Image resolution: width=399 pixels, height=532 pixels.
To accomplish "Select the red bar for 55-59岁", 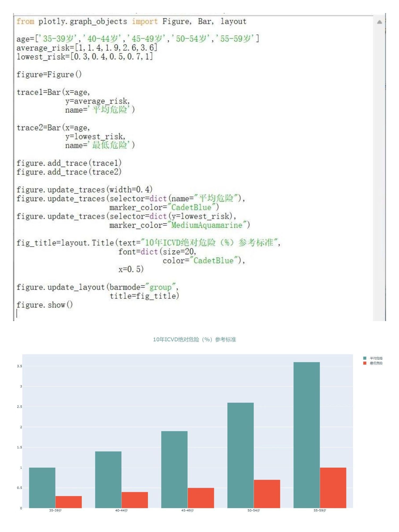I will [x=333, y=488].
